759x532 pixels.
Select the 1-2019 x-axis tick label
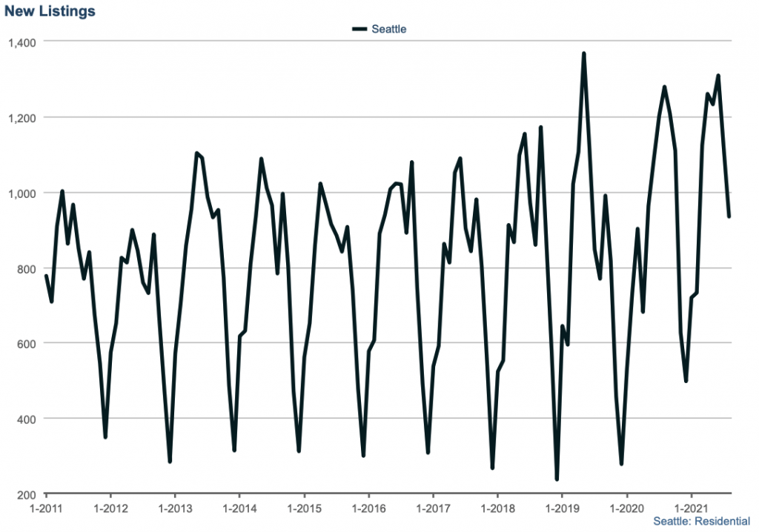pos(561,510)
